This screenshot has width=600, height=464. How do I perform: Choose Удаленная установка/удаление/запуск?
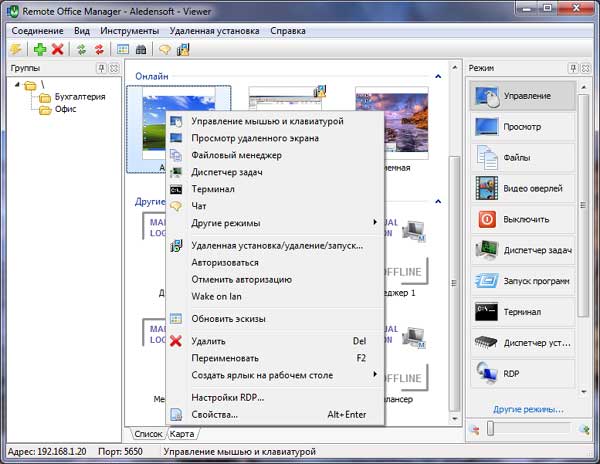pos(275,246)
